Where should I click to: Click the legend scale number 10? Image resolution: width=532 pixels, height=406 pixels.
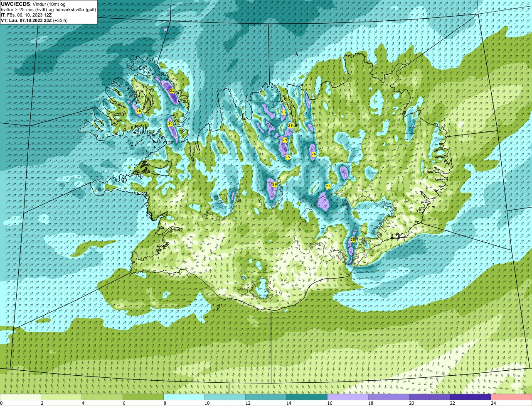(x=207, y=403)
